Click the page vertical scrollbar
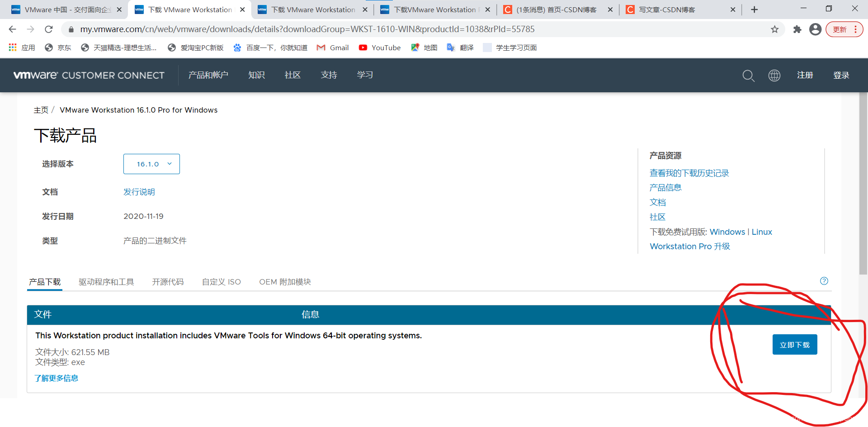This screenshot has width=868, height=427. point(863,183)
